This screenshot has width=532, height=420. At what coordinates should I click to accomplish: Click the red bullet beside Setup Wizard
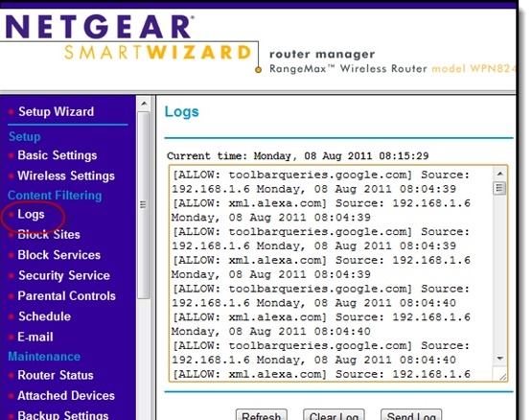(12, 111)
